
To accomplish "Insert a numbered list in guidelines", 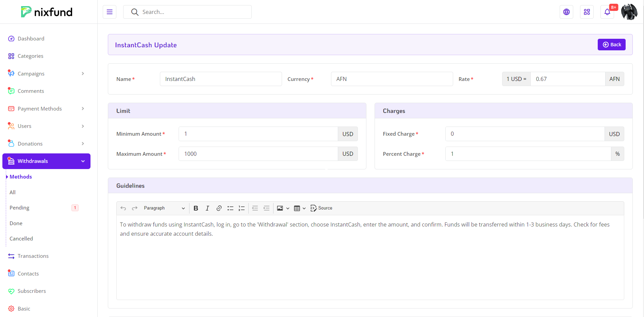I will coord(242,208).
